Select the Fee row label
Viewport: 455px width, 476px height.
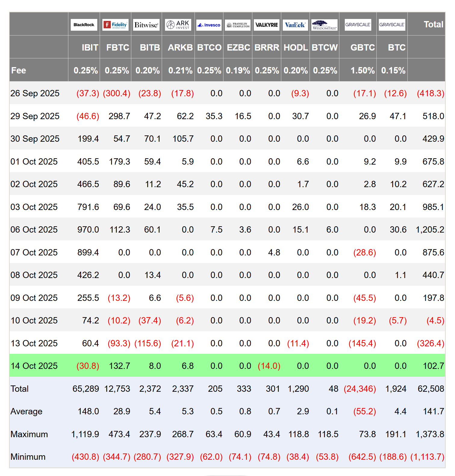pos(19,70)
